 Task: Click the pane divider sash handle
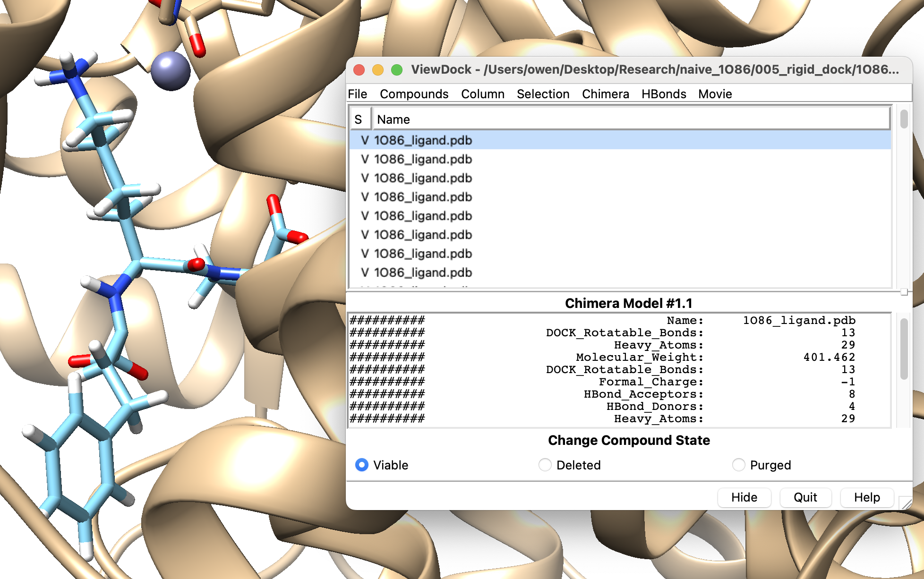(x=904, y=292)
